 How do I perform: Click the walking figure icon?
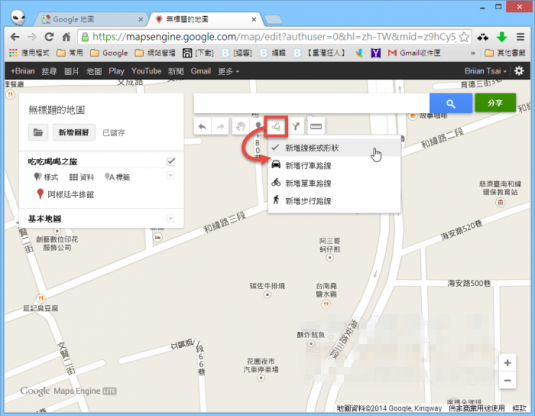click(276, 200)
